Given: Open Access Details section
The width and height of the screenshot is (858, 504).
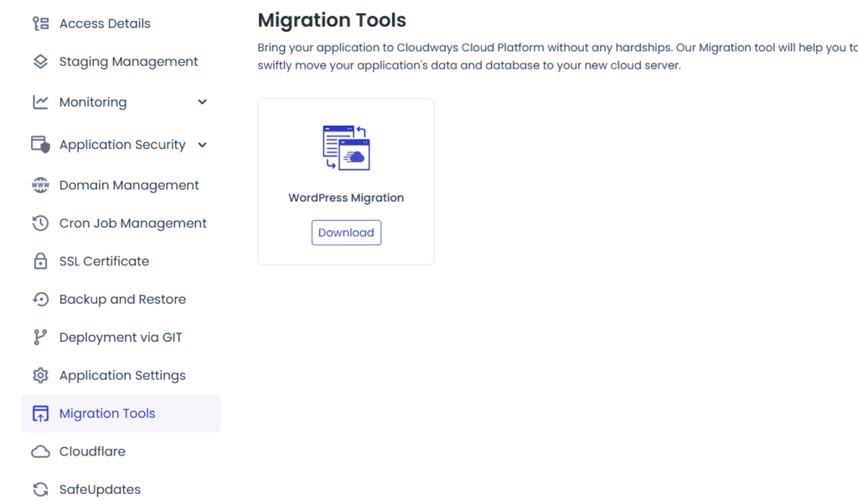Looking at the screenshot, I should coord(105,23).
